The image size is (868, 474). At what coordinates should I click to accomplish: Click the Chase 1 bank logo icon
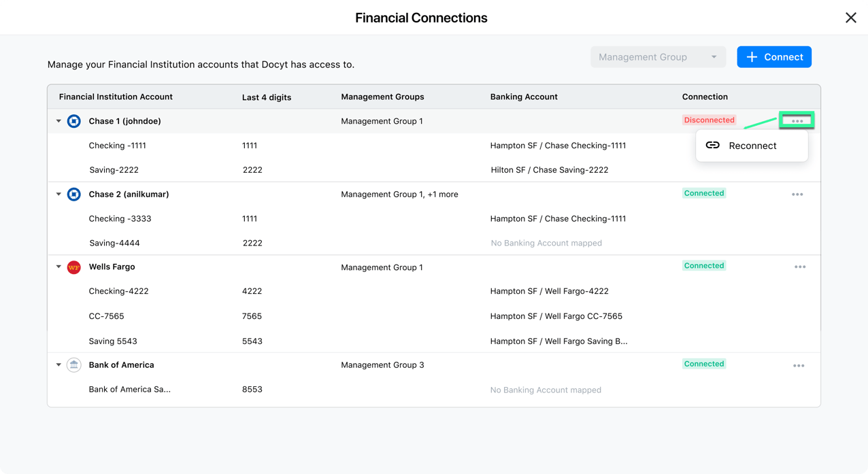point(73,121)
